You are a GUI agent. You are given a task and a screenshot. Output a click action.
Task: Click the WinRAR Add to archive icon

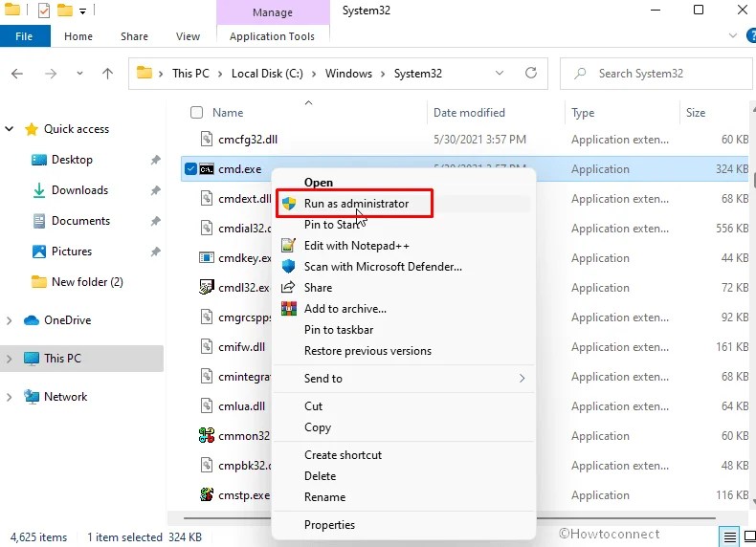click(x=289, y=309)
